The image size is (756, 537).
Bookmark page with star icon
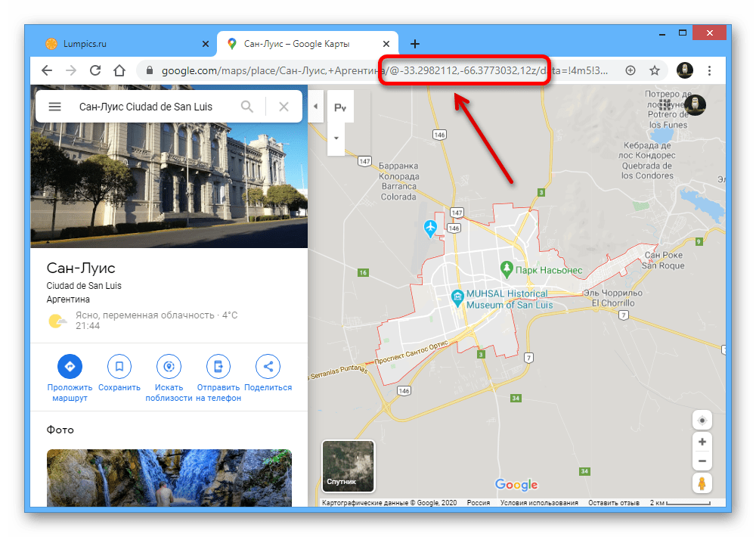[x=655, y=70]
